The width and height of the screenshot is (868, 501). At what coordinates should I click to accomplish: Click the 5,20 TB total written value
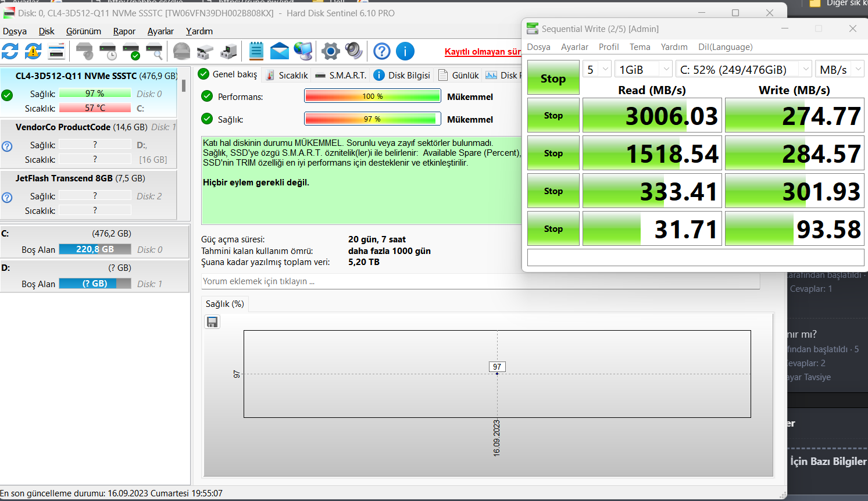(364, 262)
